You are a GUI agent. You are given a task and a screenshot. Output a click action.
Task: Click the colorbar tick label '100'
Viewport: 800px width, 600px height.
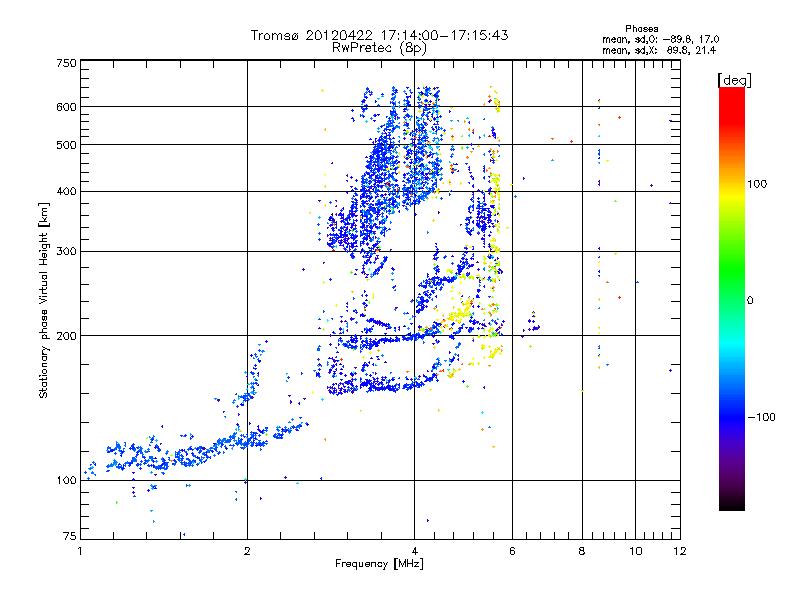757,184
